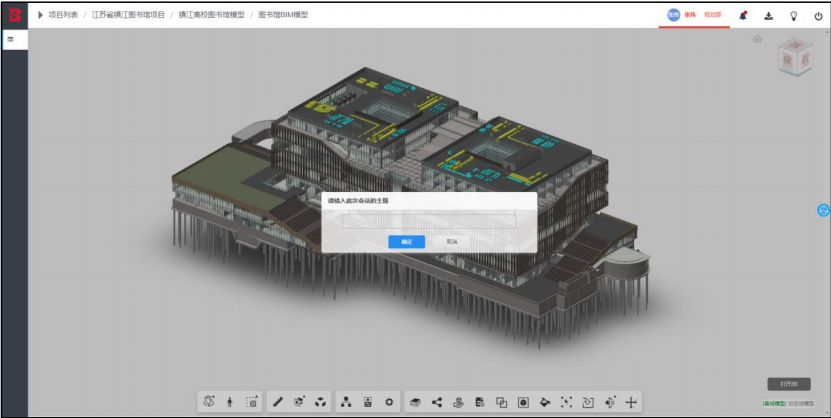The height and width of the screenshot is (418, 831).
Task: Click the red application logo
Action: 14,15
